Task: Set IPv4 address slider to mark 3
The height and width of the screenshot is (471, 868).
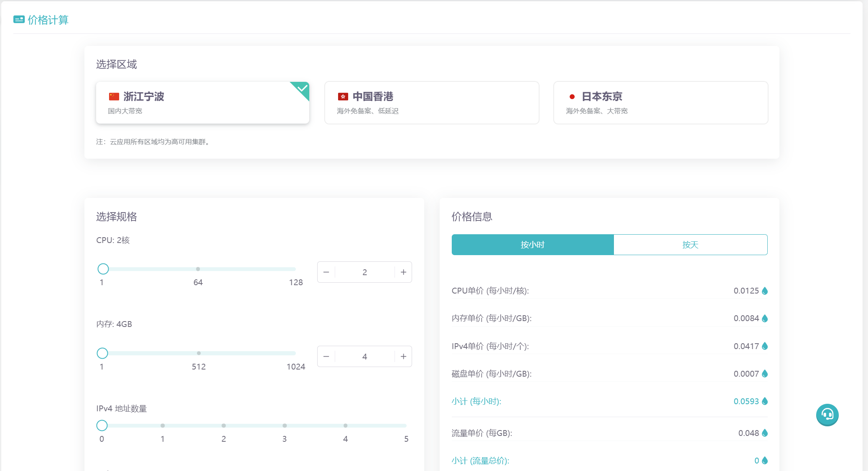Action: (x=285, y=425)
